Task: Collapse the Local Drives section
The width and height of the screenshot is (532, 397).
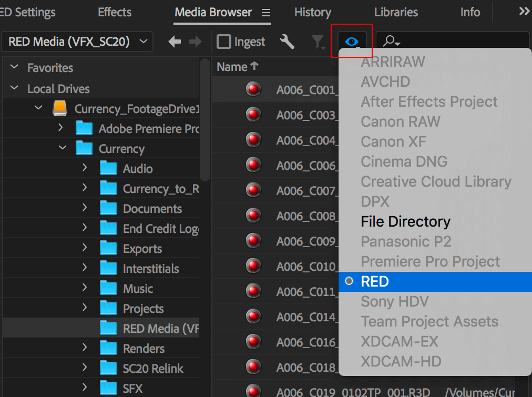Action: 15,88
